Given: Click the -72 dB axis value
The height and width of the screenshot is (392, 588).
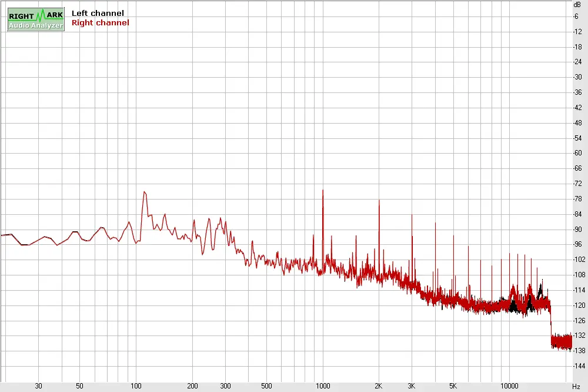Looking at the screenshot, I should (x=577, y=184).
